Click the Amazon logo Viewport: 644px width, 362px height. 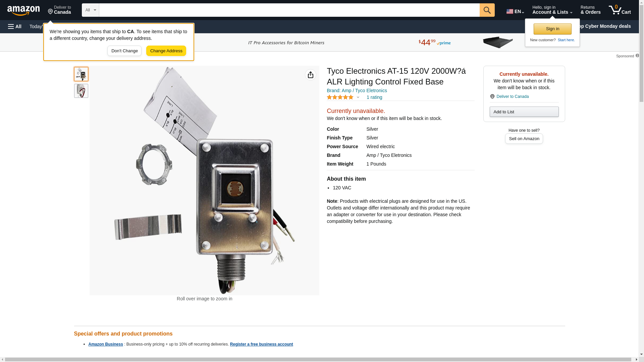[23, 10]
